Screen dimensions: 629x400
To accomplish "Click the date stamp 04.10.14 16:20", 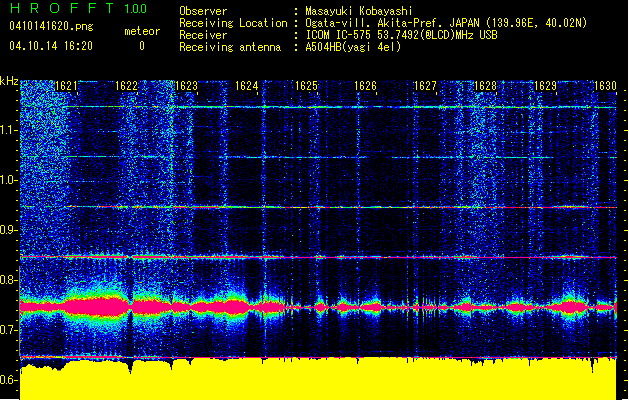I will pos(51,46).
